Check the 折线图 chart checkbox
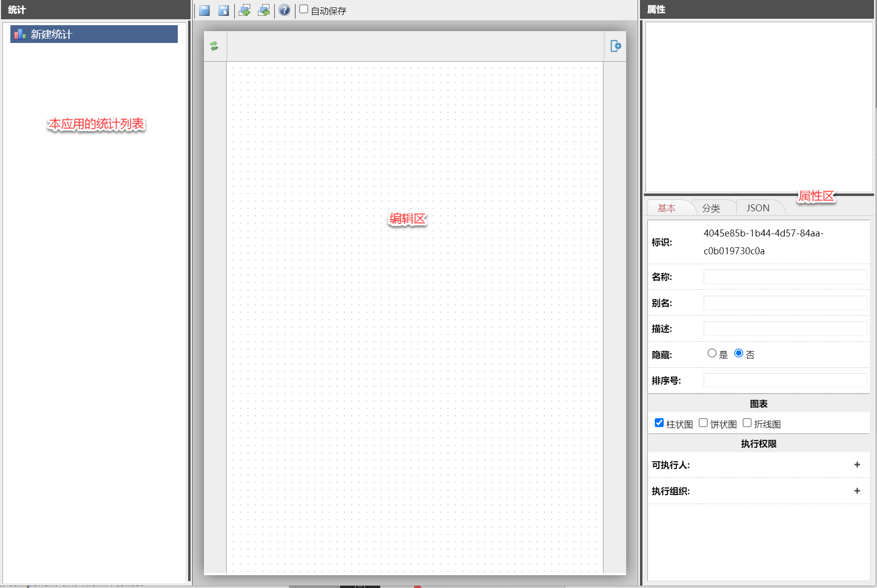The height and width of the screenshot is (588, 877). coord(747,423)
